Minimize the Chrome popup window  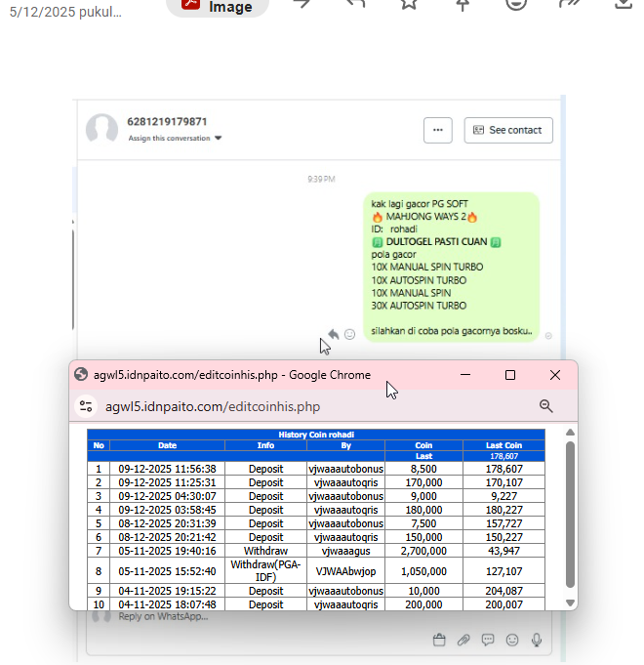[465, 375]
